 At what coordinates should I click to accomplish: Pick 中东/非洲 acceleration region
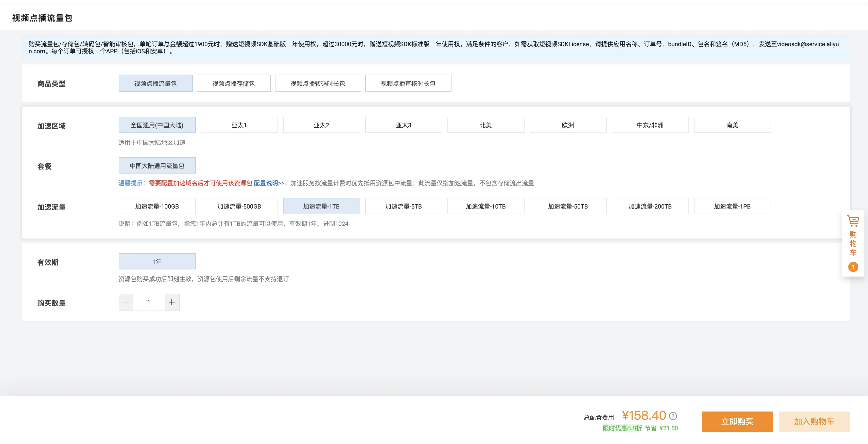pyautogui.click(x=650, y=125)
